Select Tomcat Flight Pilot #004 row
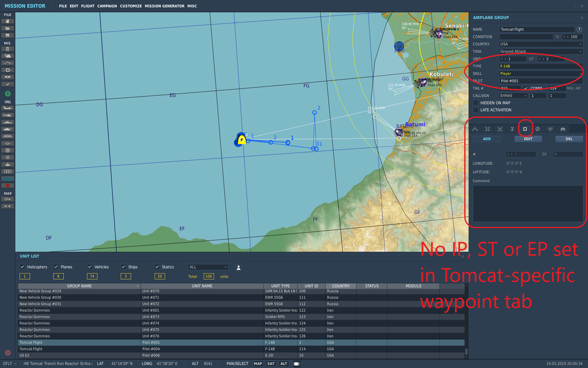The image size is (588, 368). point(241,349)
